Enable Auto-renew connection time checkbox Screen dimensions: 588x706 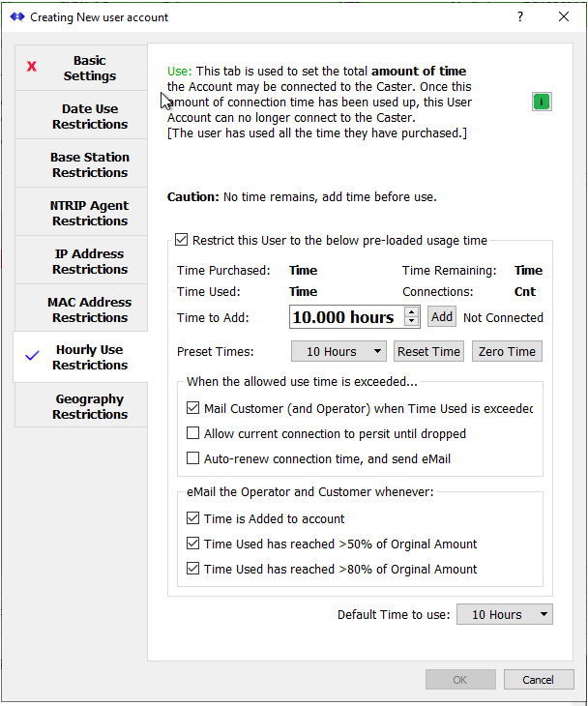tap(193, 459)
